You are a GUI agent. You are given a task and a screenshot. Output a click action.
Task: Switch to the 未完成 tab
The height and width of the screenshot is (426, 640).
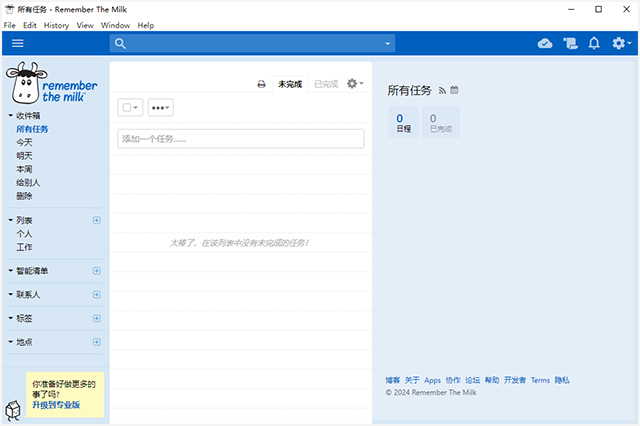pyautogui.click(x=290, y=84)
